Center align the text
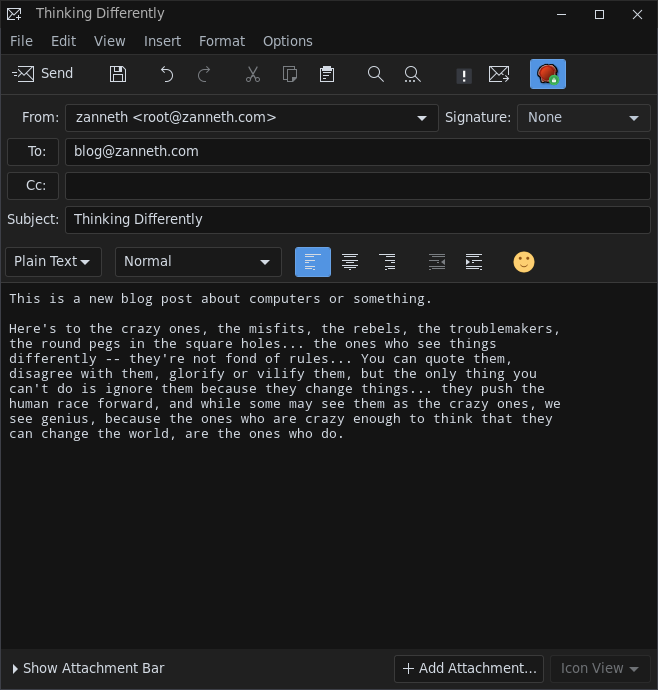658x690 pixels. pos(350,262)
